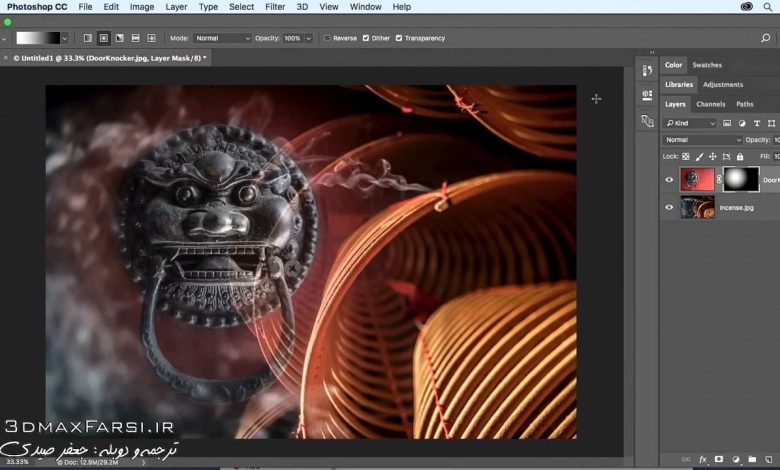Open the Filter menu

tap(275, 7)
